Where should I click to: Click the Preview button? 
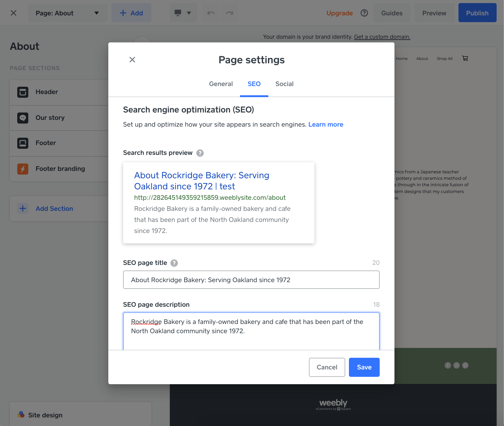434,13
